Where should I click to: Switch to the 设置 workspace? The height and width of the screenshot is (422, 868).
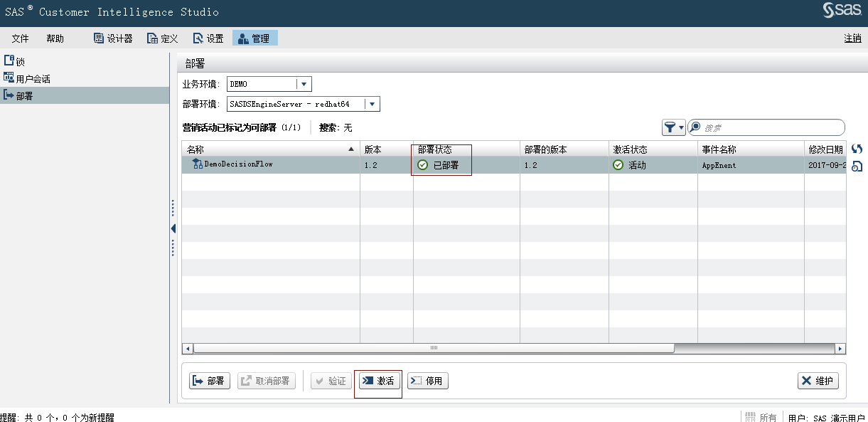[x=208, y=38]
